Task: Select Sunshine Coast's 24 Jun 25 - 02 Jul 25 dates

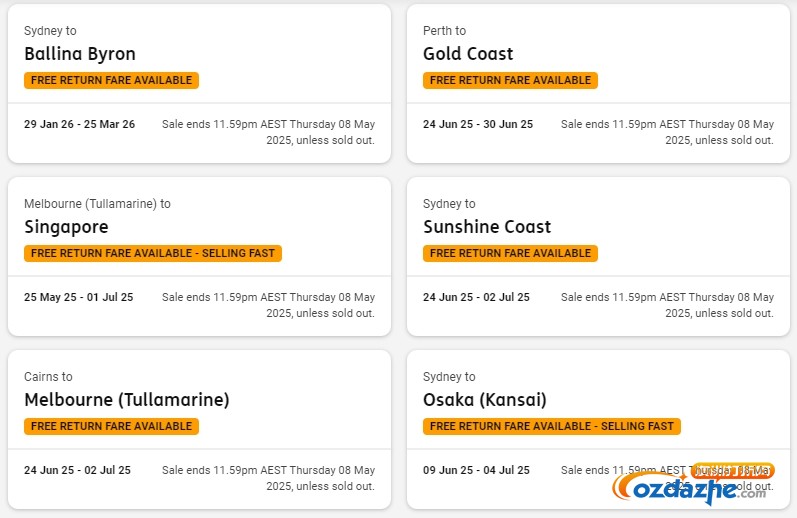Action: (x=476, y=297)
